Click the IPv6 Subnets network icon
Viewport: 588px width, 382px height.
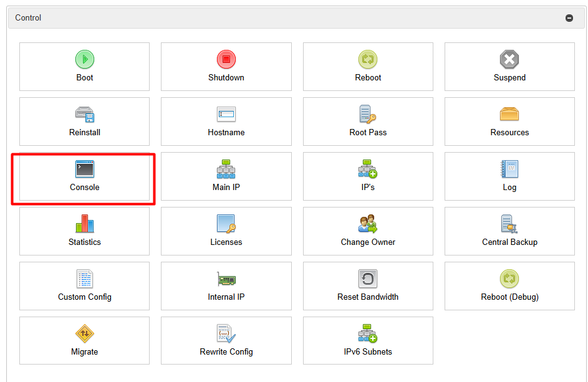click(368, 333)
